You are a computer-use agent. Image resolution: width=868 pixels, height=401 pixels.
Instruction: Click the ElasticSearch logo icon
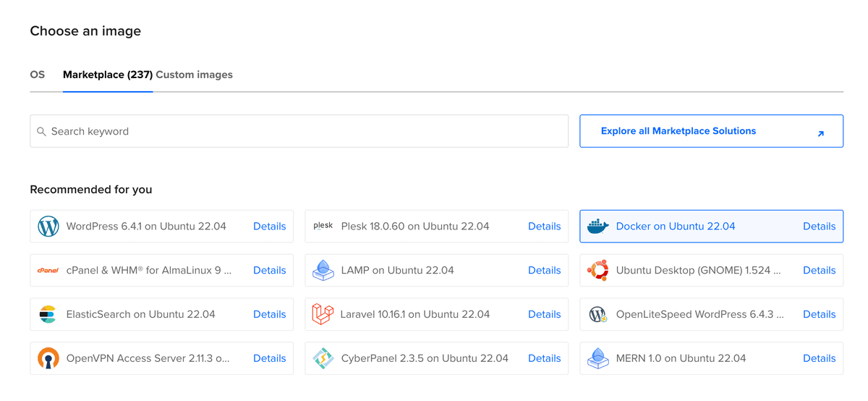(48, 314)
